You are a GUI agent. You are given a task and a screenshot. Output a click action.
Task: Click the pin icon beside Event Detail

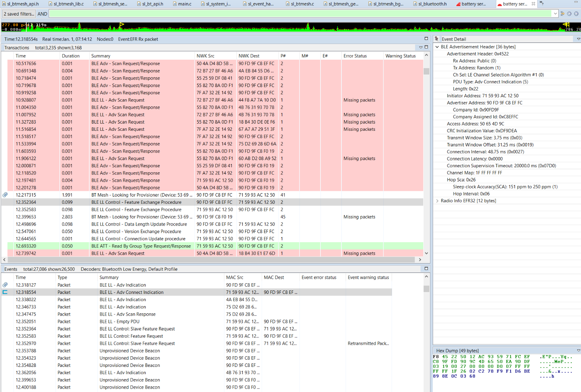[x=437, y=39]
